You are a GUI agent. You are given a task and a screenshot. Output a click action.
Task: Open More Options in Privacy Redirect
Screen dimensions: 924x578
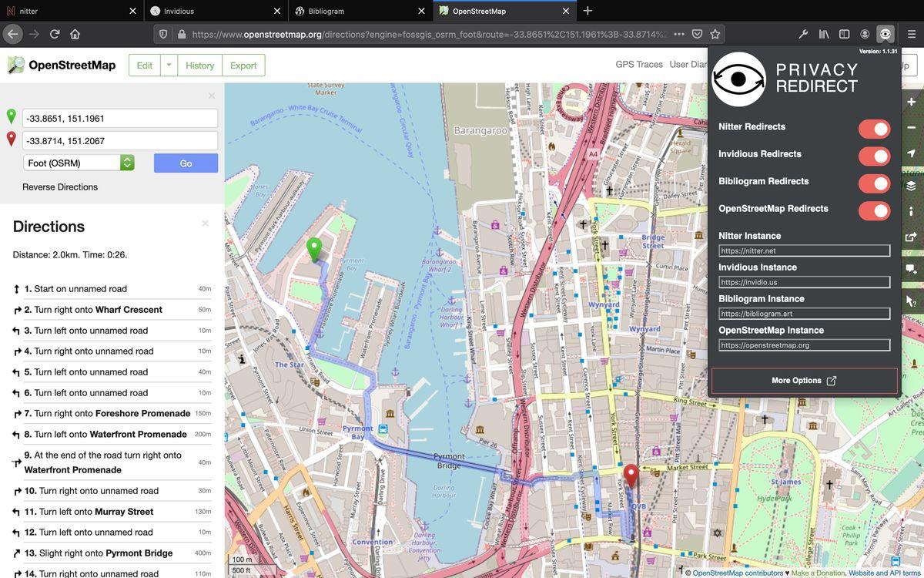pyautogui.click(x=804, y=381)
